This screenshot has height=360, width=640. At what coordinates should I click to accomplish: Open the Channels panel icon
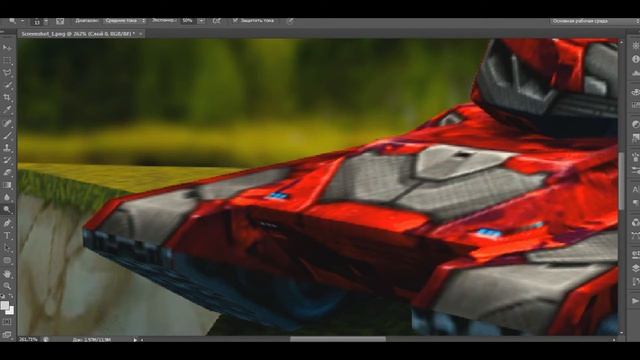pos(635,222)
